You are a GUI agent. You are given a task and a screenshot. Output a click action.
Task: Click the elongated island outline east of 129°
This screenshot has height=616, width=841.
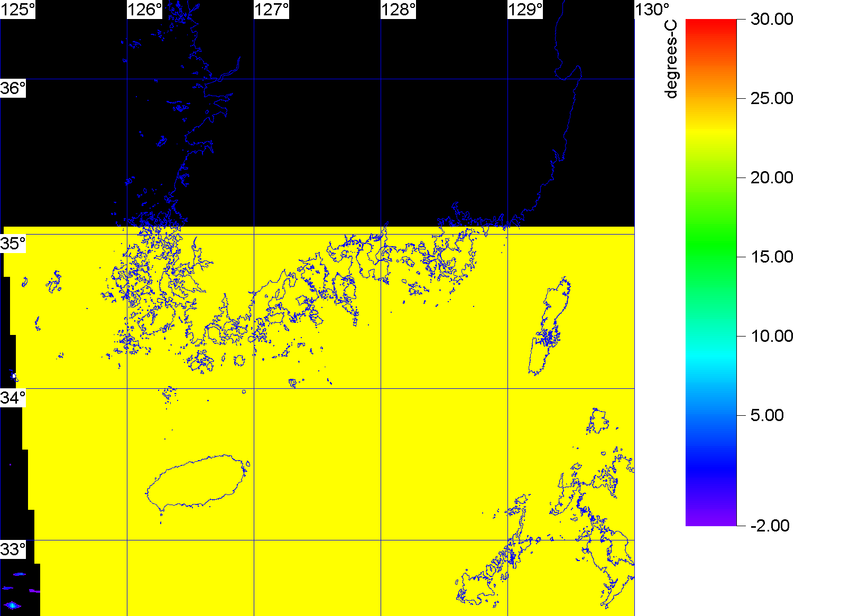(x=550, y=326)
